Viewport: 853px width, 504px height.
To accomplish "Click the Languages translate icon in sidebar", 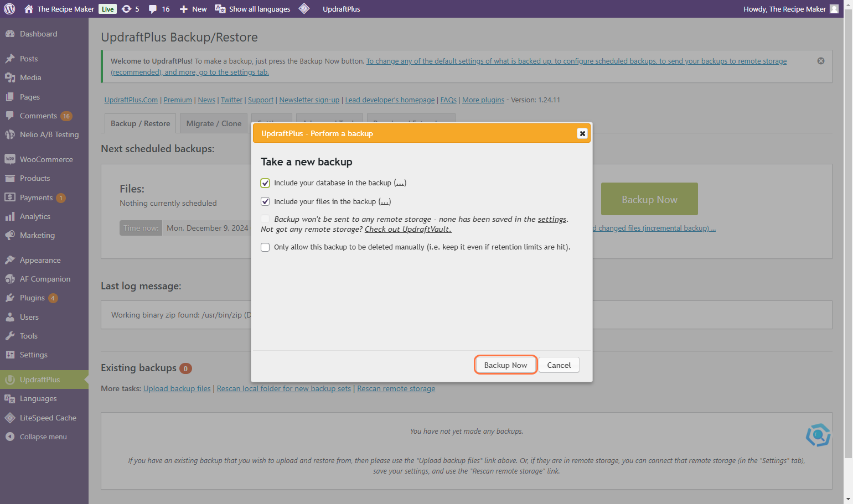I will pos(10,398).
